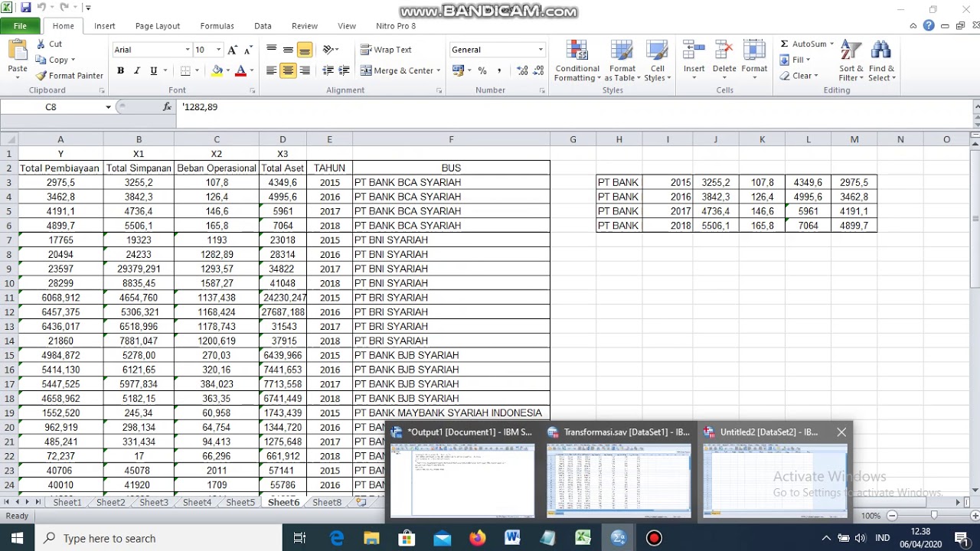Click the Format cells icon
This screenshot has height=551, width=980.
pos(754,51)
